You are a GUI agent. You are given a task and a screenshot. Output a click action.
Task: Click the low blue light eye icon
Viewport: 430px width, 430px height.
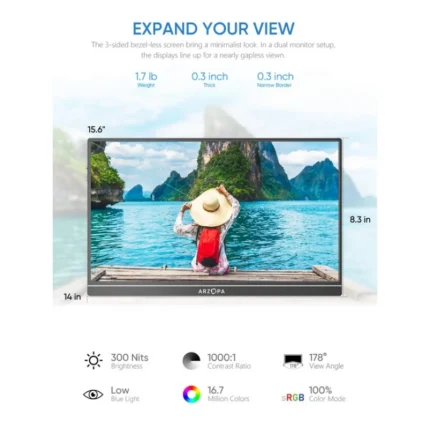(93, 394)
